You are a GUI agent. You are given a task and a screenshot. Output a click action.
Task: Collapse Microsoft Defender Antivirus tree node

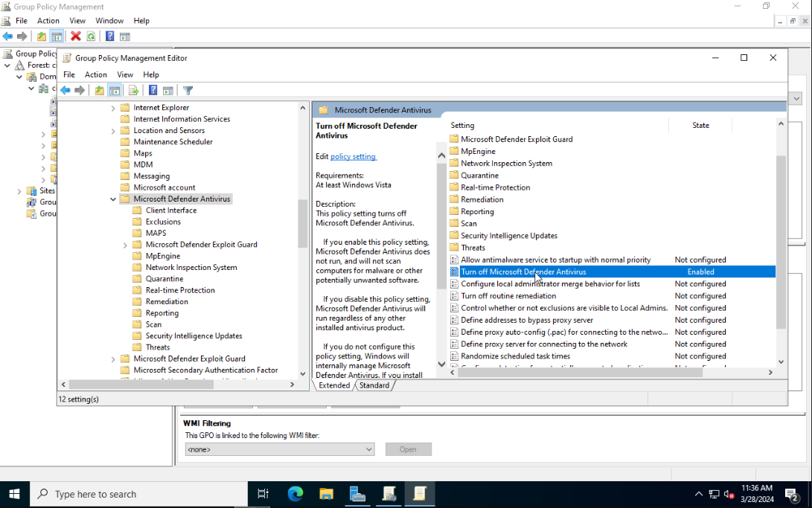pyautogui.click(x=113, y=199)
